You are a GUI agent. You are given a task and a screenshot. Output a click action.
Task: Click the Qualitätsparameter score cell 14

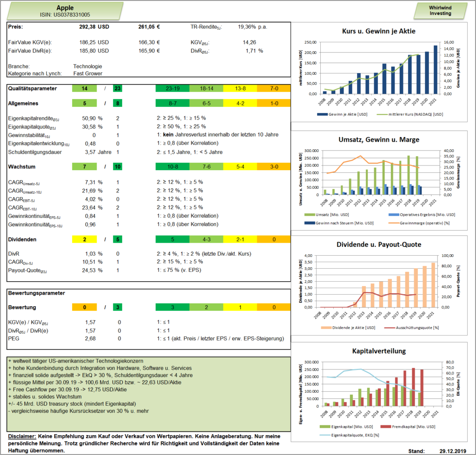[x=85, y=88]
